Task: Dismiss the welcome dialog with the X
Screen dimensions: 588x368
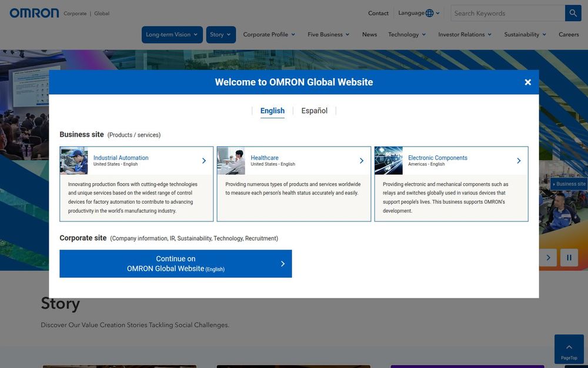Action: point(527,82)
